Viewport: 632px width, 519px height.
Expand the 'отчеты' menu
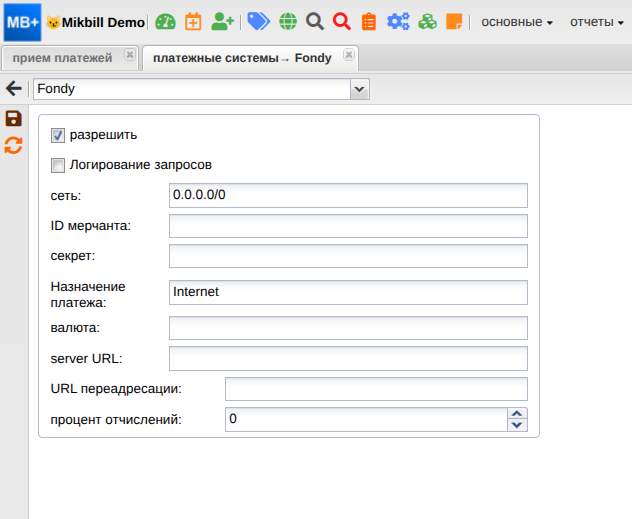tap(597, 22)
